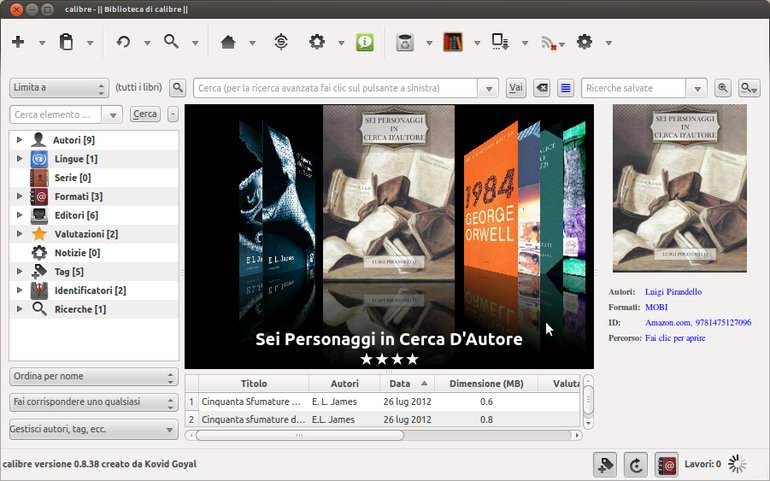The image size is (770, 481).
Task: Click the Connect/share wireless icon
Action: (x=549, y=43)
